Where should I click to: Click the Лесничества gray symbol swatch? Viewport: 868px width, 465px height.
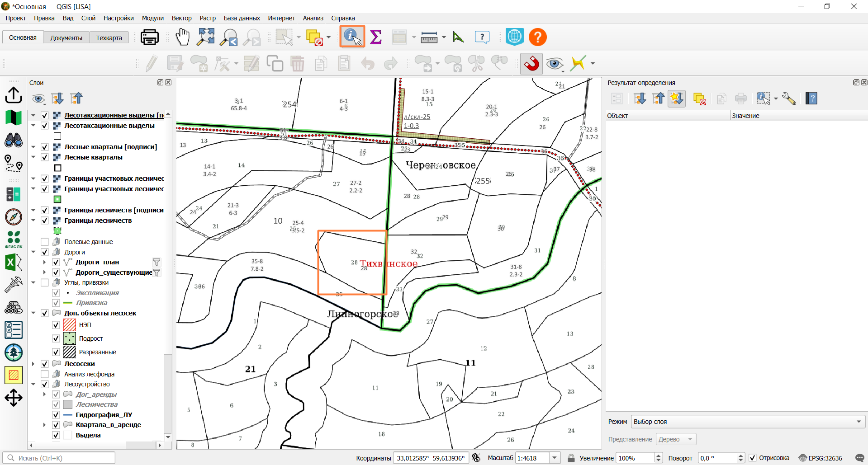pyautogui.click(x=68, y=404)
